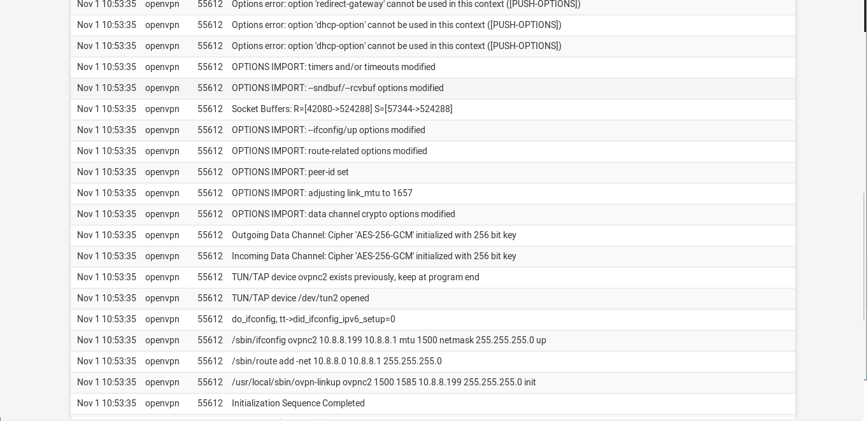Image resolution: width=868 pixels, height=421 pixels.
Task: Click the 'do_ifconfig' log message
Action: pos(313,319)
